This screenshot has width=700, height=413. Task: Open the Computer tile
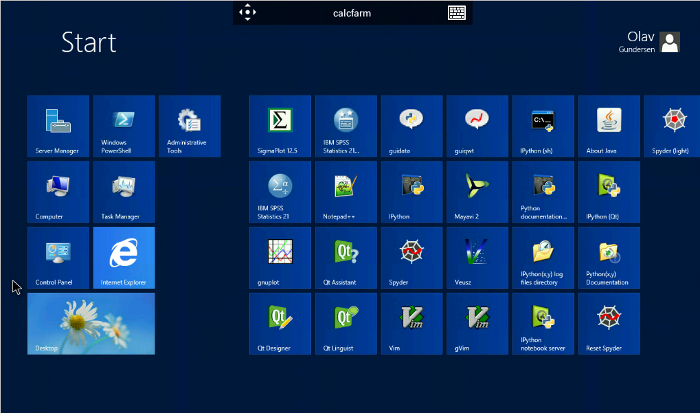(x=58, y=192)
